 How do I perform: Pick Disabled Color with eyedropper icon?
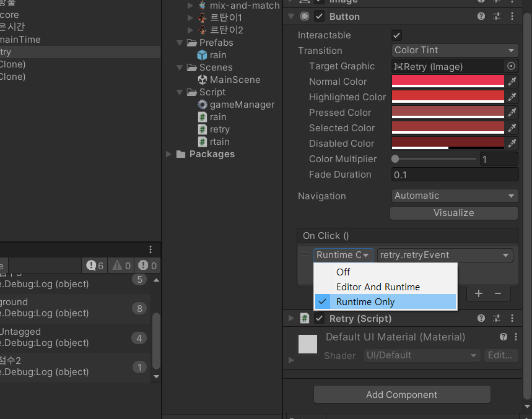(x=512, y=144)
